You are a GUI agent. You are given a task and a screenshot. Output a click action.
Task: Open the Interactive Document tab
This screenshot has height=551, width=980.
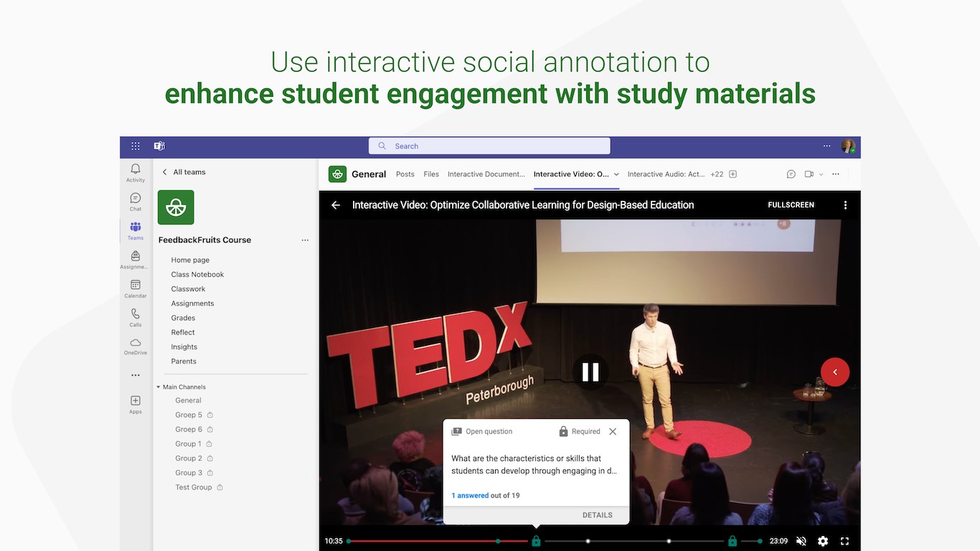(x=486, y=174)
